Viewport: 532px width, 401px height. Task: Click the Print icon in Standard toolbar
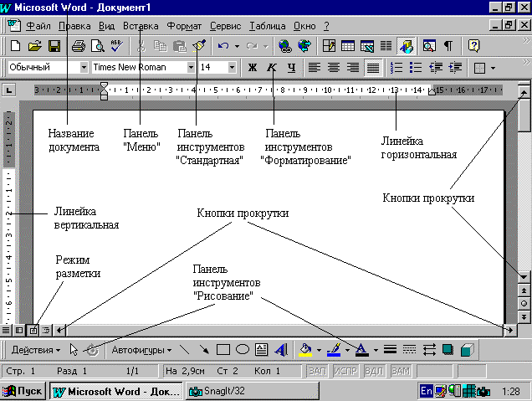tap(78, 46)
